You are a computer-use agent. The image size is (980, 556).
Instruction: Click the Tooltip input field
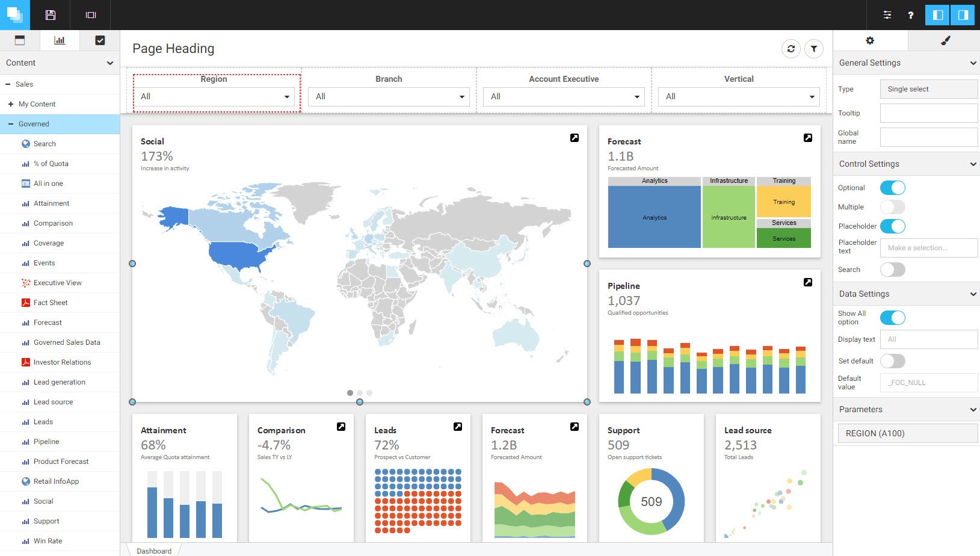click(928, 113)
